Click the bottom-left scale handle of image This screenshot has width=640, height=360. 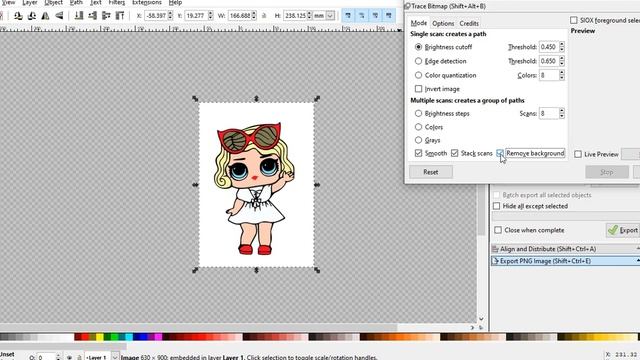point(195,270)
